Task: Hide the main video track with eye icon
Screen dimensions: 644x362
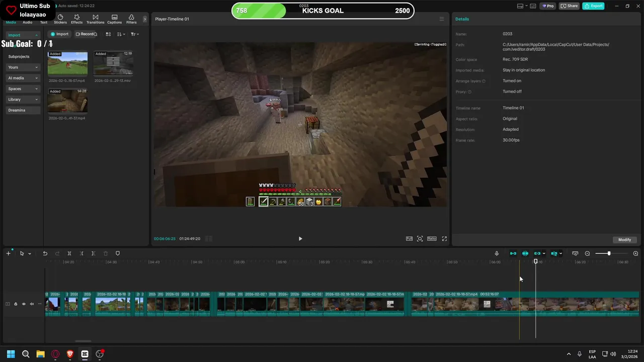Action: pos(24,304)
